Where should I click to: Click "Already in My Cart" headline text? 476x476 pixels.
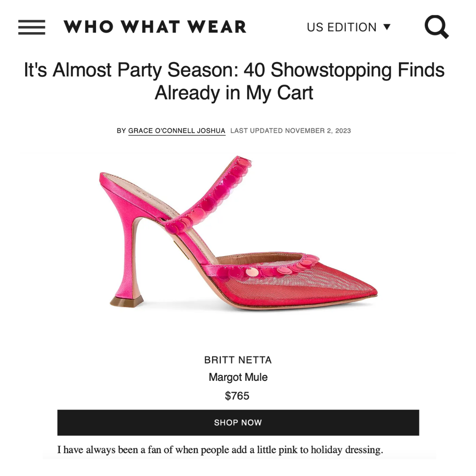[x=234, y=93]
